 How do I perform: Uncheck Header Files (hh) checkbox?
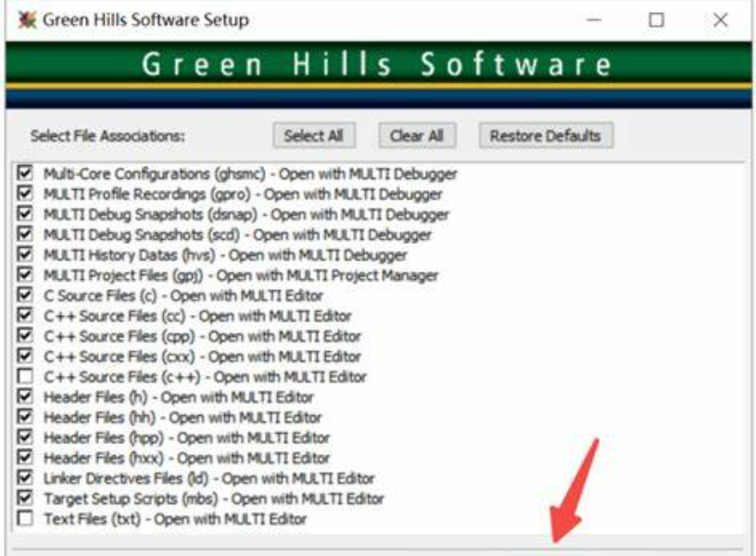25,417
